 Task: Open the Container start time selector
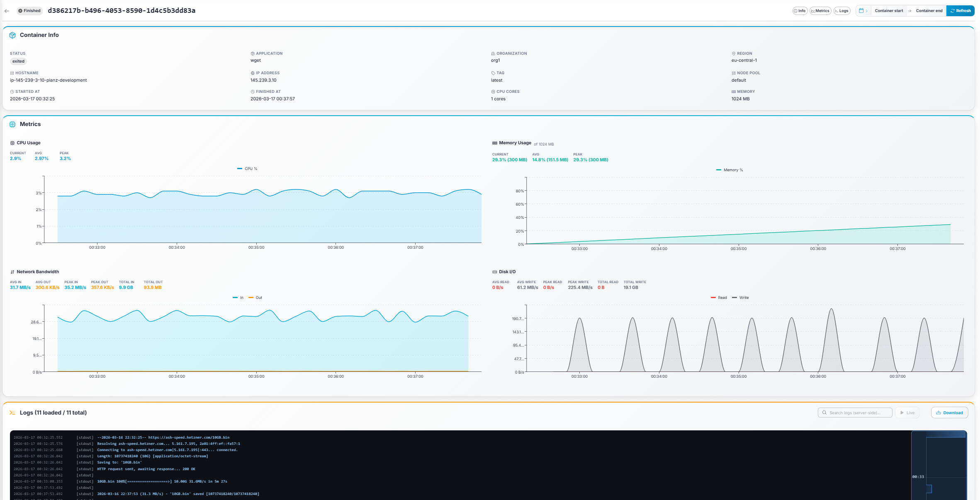889,10
